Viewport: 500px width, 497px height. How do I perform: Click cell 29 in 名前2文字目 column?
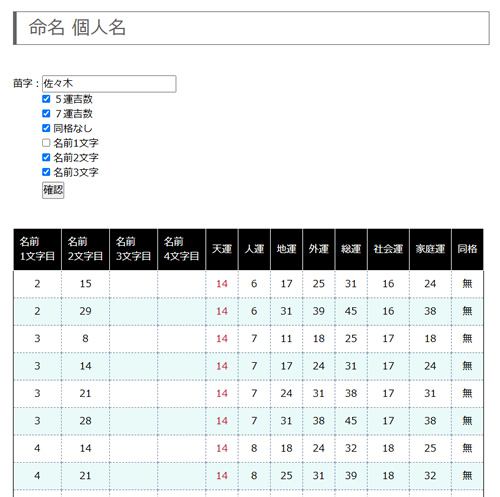pyautogui.click(x=85, y=311)
